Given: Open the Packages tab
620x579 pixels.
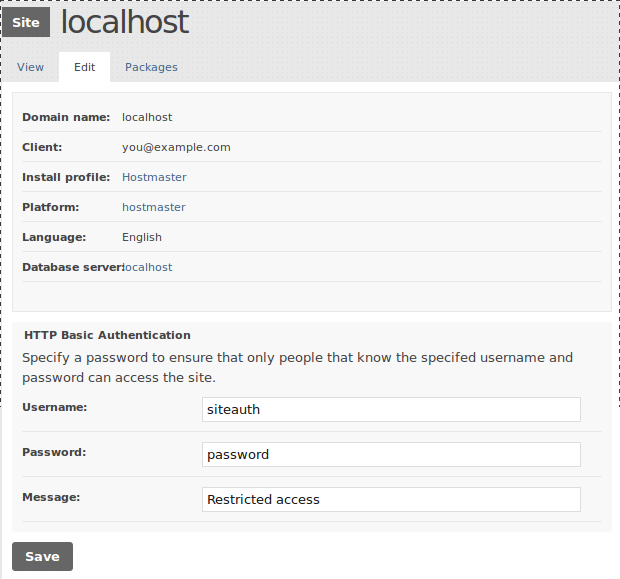Looking at the screenshot, I should 151,67.
